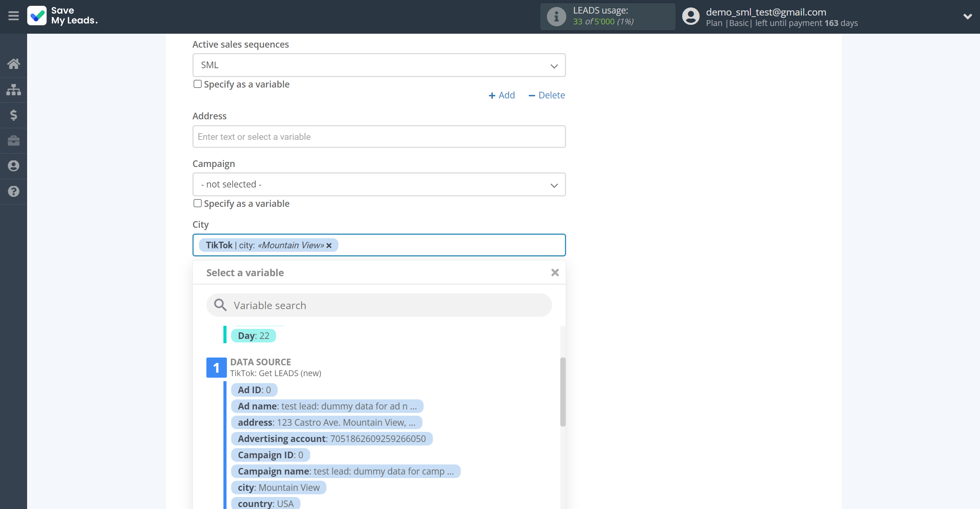This screenshot has width=980, height=509.
Task: Select the Campaign name variable
Action: [346, 471]
